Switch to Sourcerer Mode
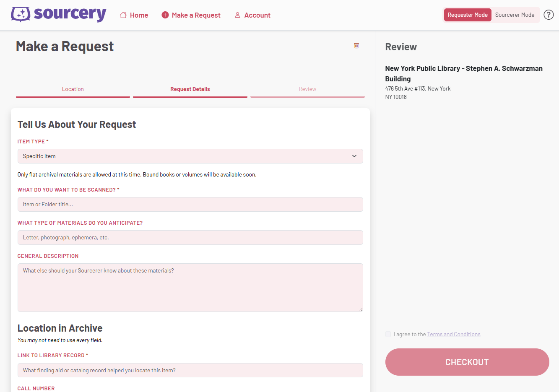The height and width of the screenshot is (392, 559). 515,15
